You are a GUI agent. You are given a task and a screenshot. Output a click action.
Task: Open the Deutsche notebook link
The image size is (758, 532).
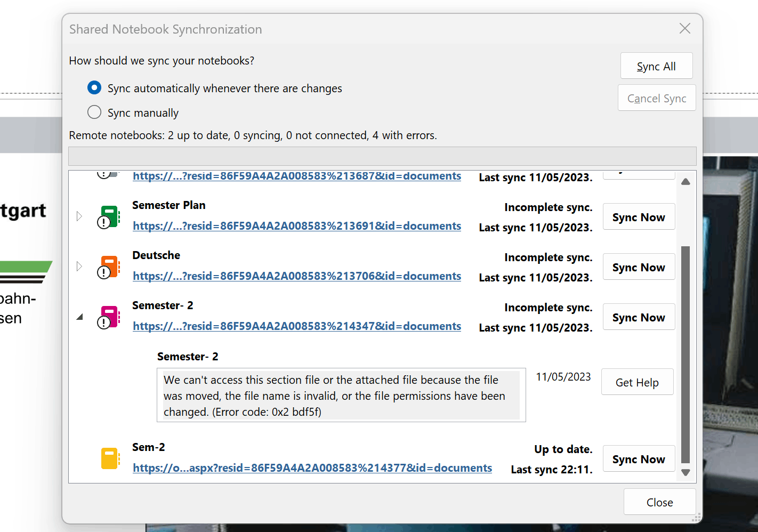point(297,276)
